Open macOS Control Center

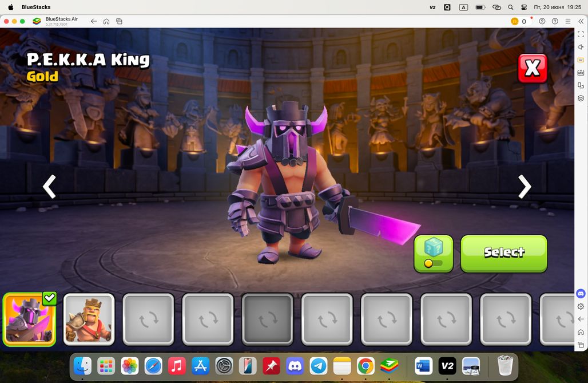[524, 7]
